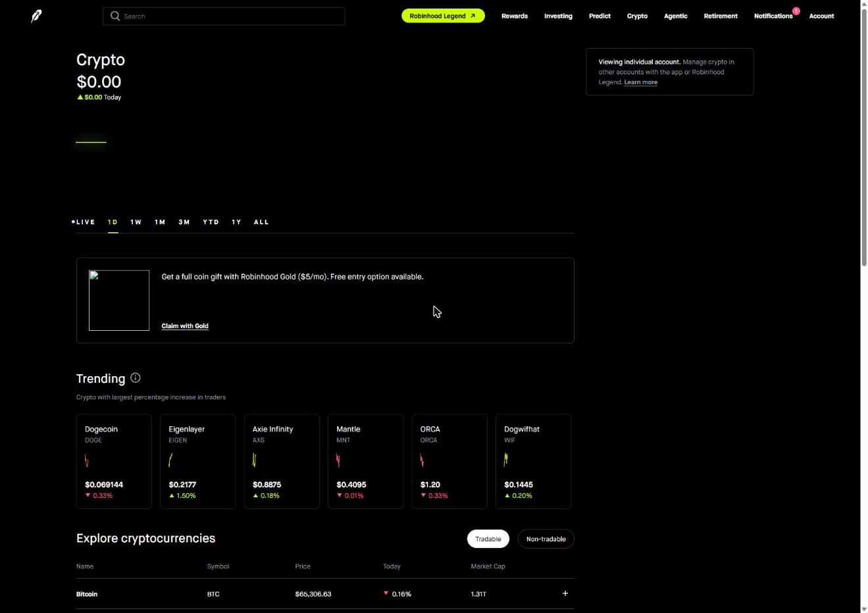Open Crypto in top navigation

tap(637, 16)
